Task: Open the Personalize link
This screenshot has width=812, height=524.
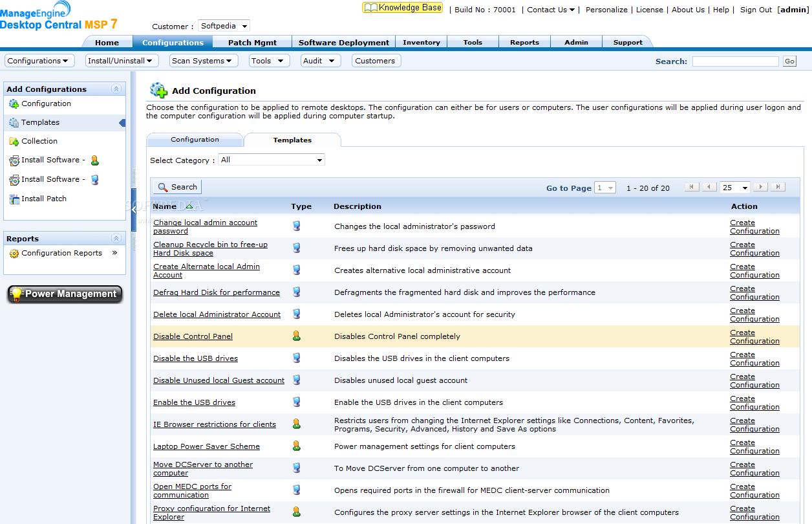Action: pos(606,10)
